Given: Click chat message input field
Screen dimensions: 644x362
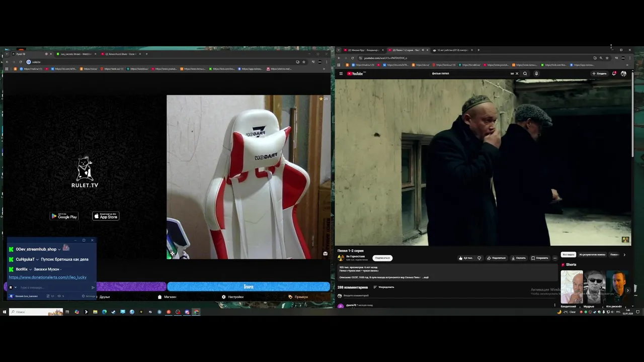Looking at the screenshot, I should point(54,288).
